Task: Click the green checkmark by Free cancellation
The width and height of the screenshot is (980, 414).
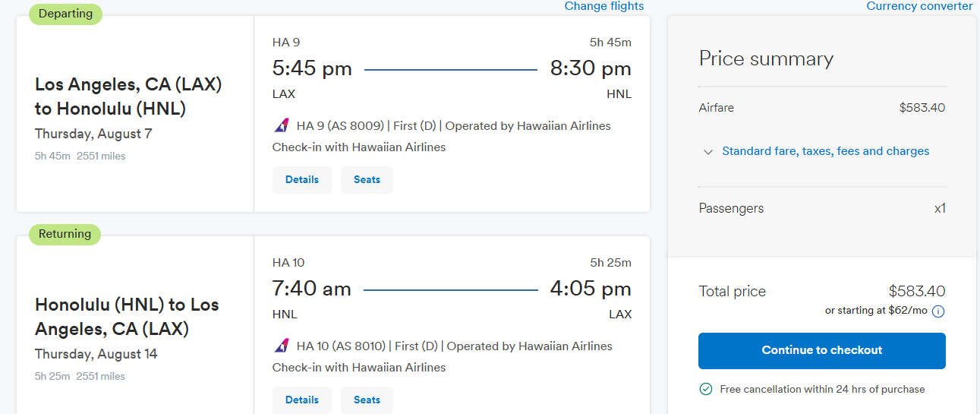Action: tap(706, 389)
